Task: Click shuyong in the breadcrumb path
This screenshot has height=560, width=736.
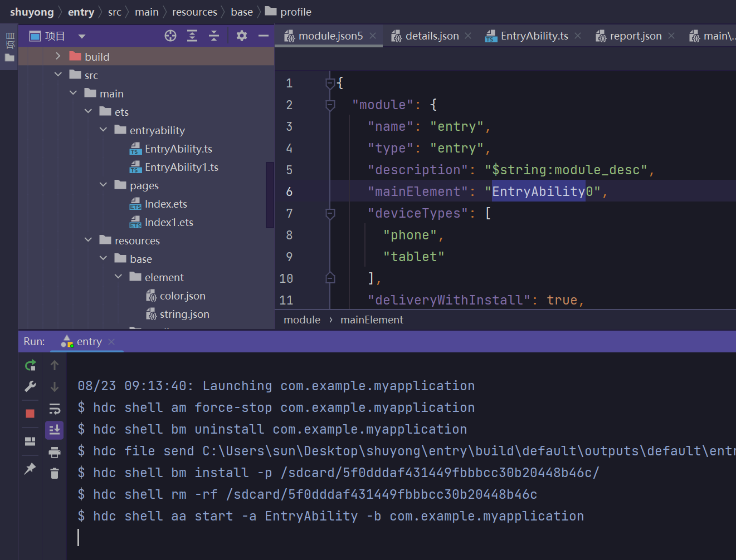Action: [x=32, y=12]
